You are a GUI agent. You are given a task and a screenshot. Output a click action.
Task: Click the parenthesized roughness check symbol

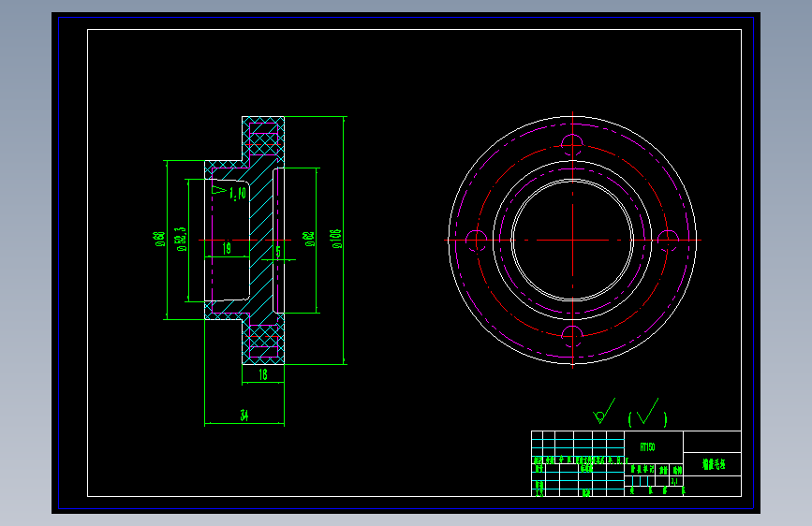point(647,413)
